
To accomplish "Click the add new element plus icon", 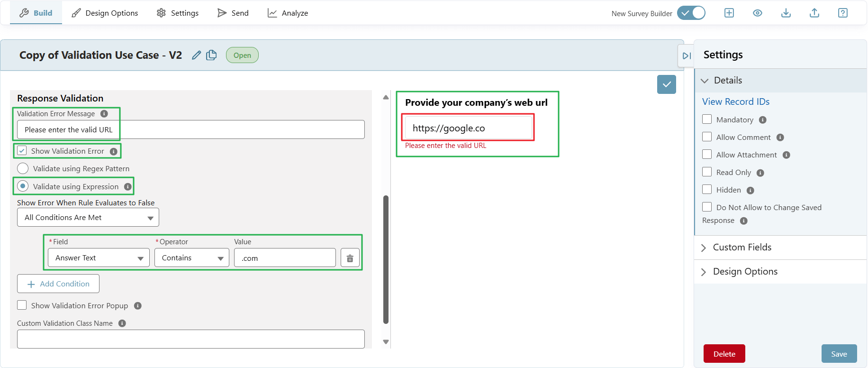I will coord(729,13).
